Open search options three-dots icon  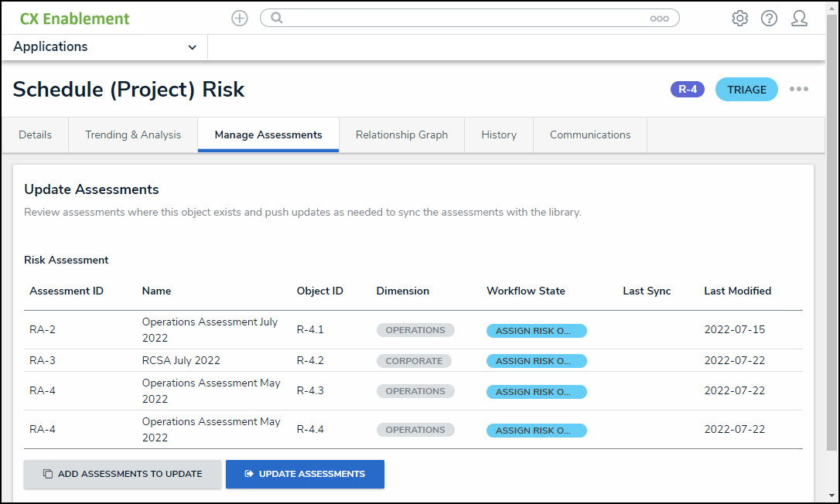659,19
